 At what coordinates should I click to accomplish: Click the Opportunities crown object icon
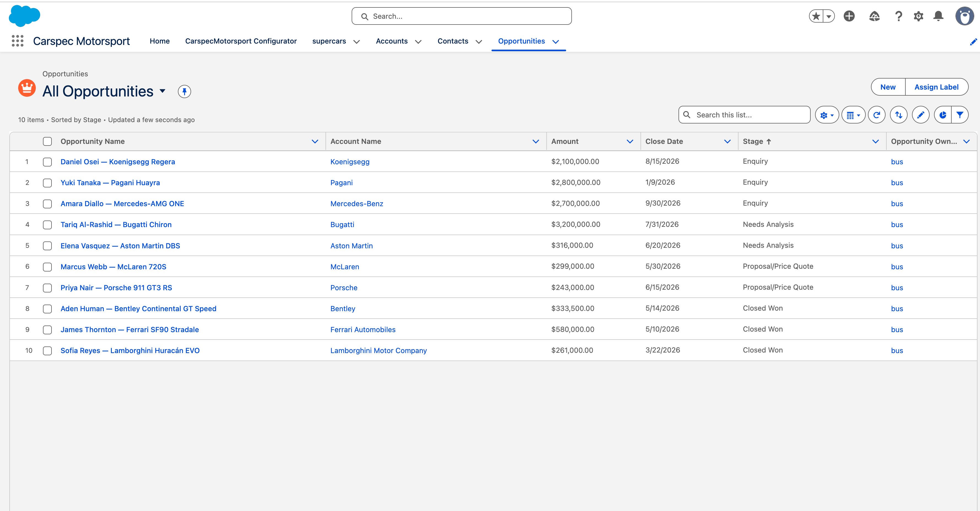[27, 88]
